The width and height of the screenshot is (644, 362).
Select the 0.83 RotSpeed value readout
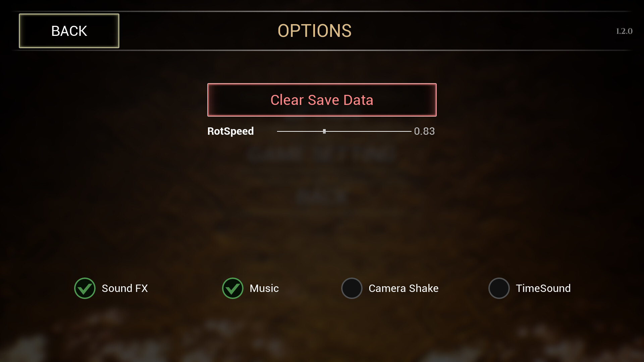[424, 131]
